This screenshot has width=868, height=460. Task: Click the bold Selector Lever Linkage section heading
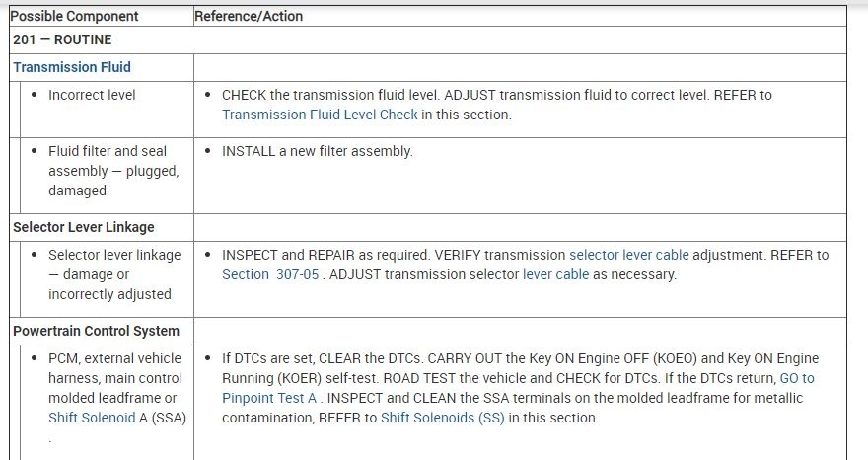[x=84, y=227]
